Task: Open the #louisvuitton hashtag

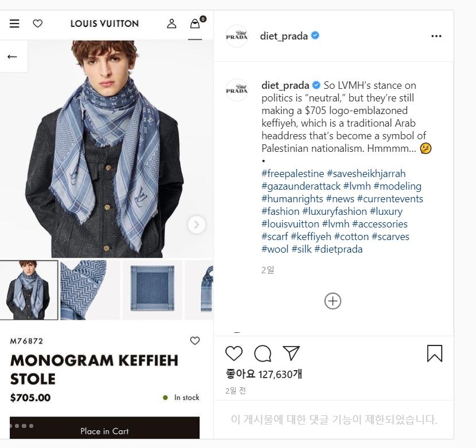Action: coord(290,224)
